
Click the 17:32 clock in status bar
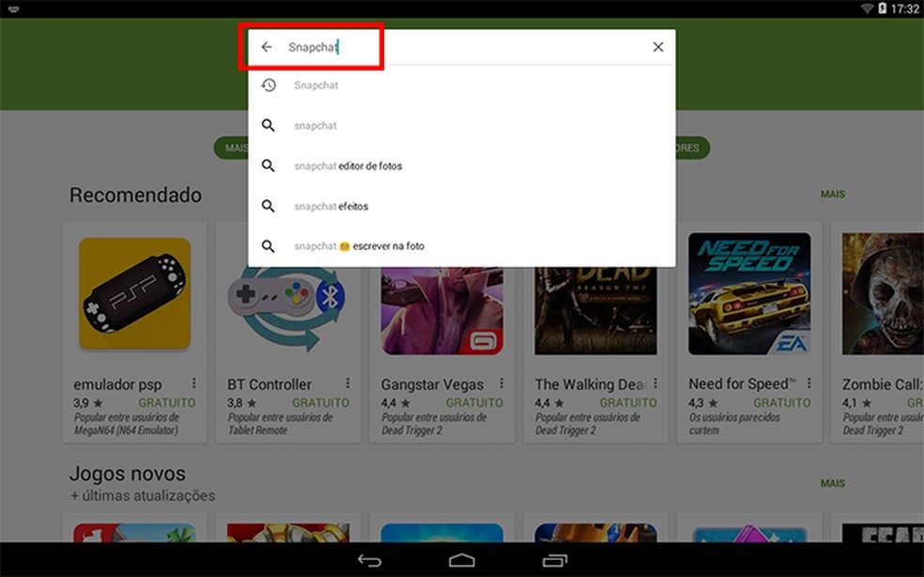(x=904, y=8)
